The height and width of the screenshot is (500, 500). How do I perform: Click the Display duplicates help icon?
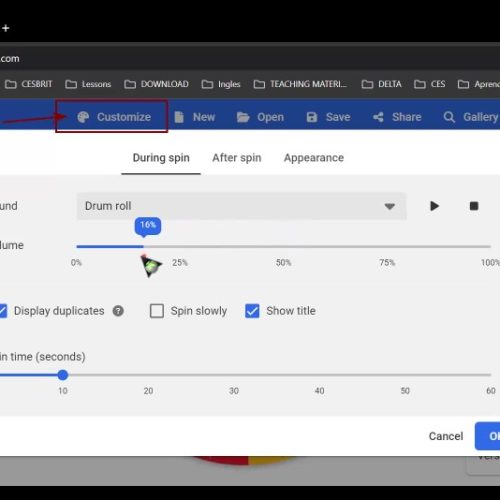coord(118,311)
